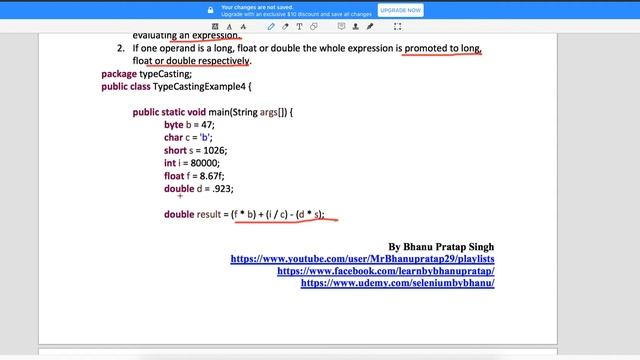Image resolution: width=640 pixels, height=360 pixels.
Task: Click the text 'promoted to long,'
Action: [443, 48]
